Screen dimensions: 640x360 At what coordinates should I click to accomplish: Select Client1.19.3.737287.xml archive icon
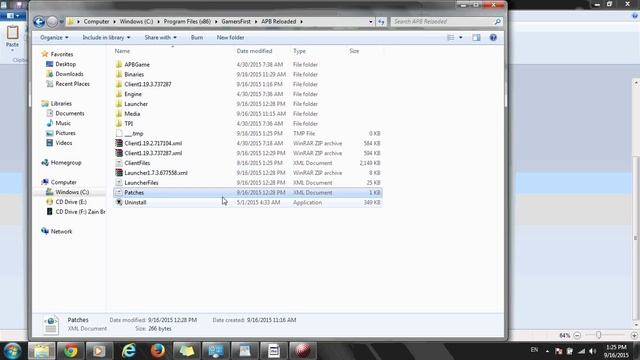point(119,153)
